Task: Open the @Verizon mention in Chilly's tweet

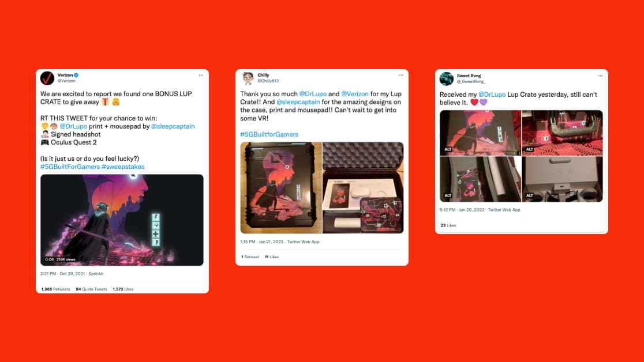Action: point(355,94)
